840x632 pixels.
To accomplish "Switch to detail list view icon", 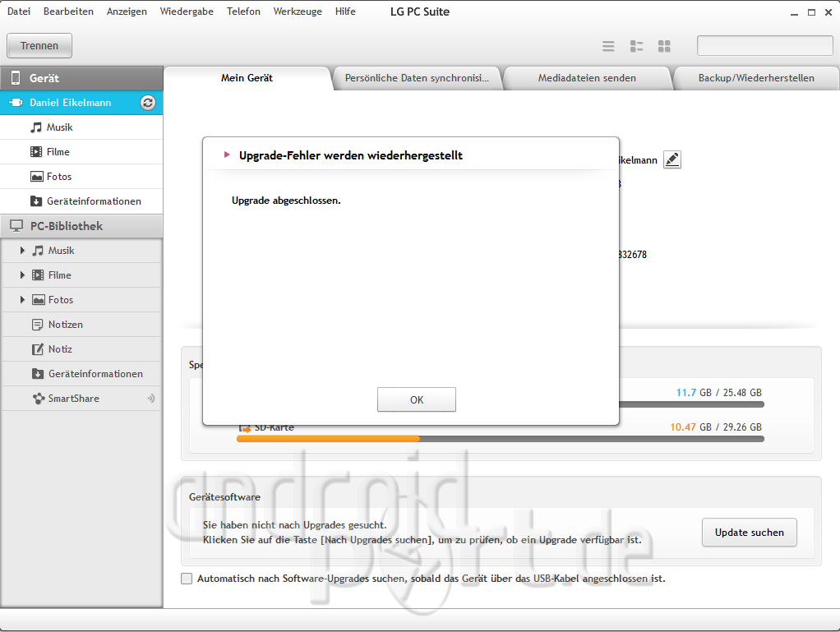I will (x=636, y=46).
